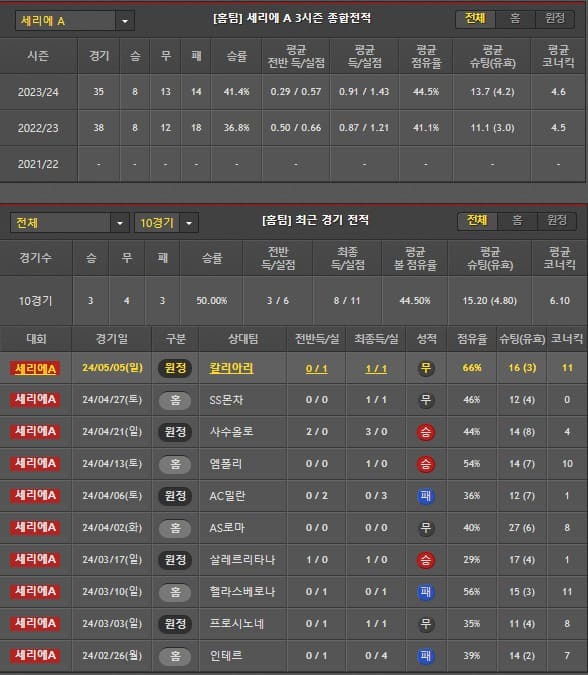Click the 사수올로 opponent name
Image resolution: width=588 pixels, height=675 pixels.
coord(231,432)
